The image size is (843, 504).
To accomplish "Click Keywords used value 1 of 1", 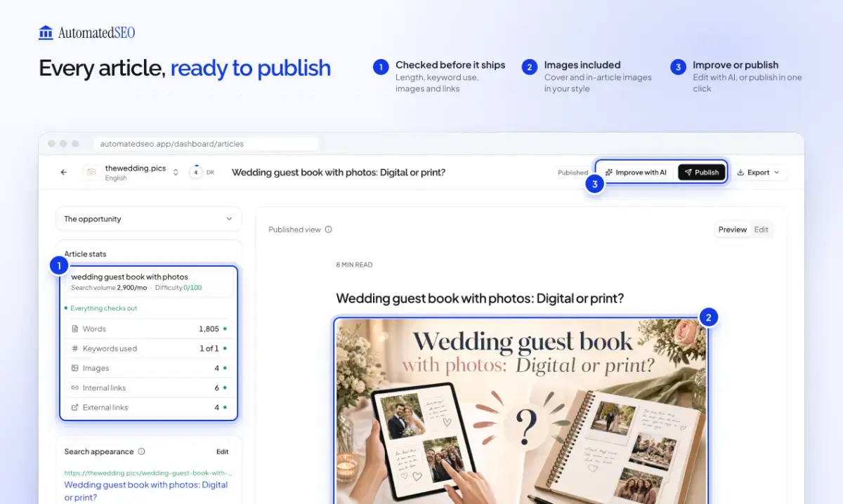I will point(209,348).
